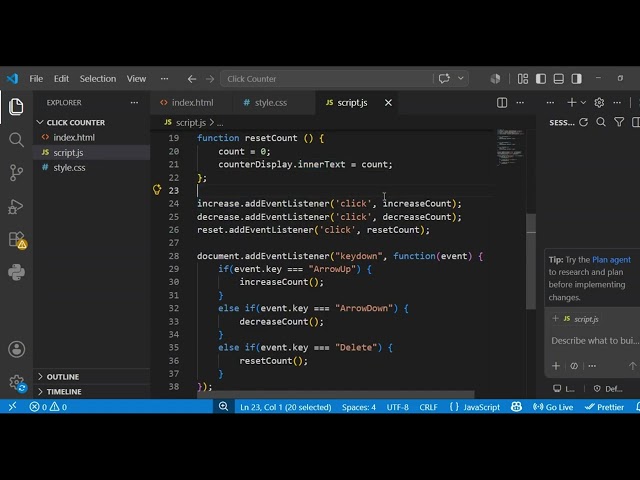
Task: Open the Extensions view
Action: point(17,240)
